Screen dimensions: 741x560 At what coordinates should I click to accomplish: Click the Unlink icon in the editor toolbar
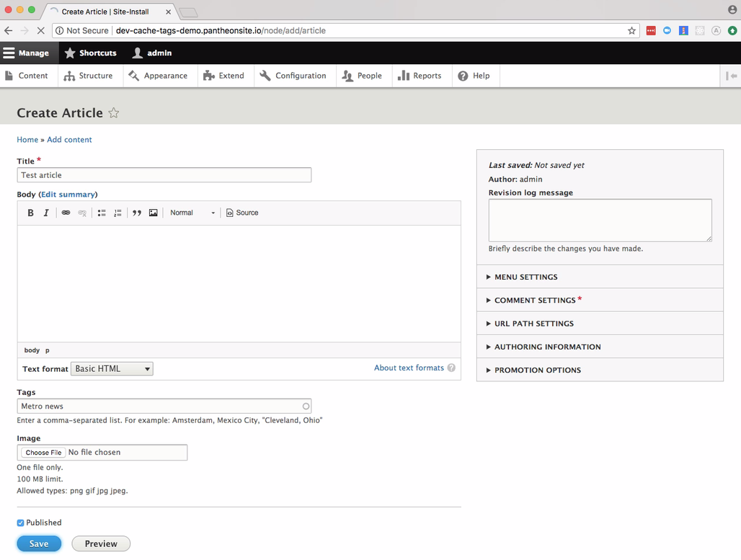[81, 213]
